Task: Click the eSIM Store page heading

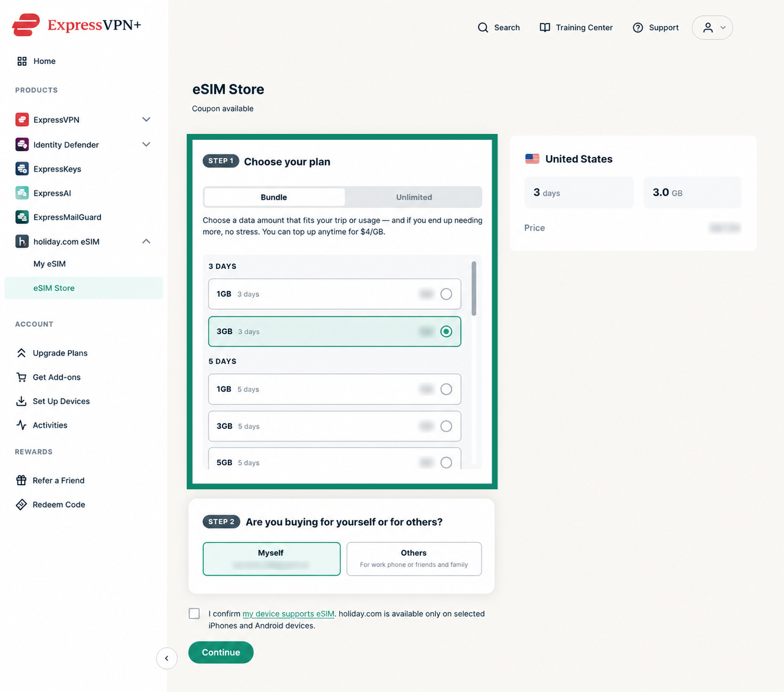Action: pos(228,89)
